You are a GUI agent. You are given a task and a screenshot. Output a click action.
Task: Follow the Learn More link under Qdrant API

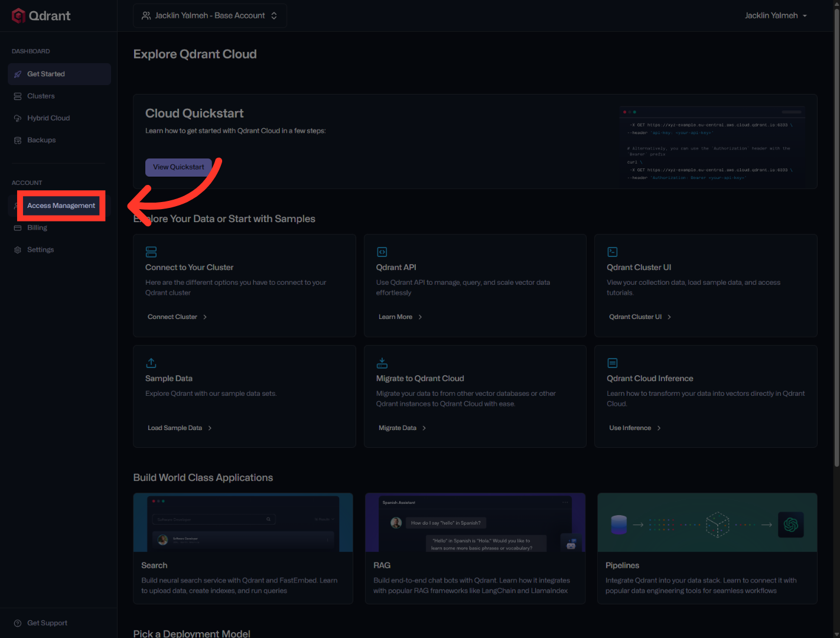(x=401, y=317)
